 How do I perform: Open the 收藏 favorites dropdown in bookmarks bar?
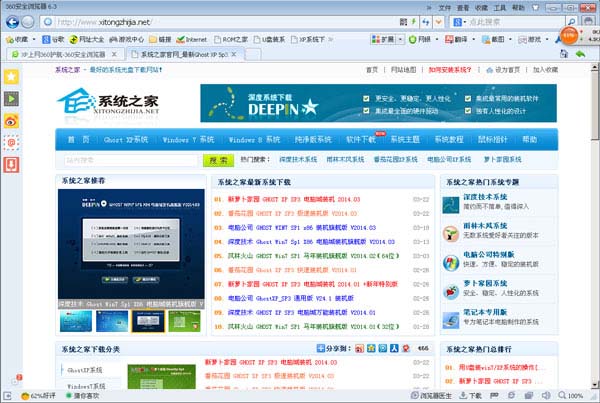pyautogui.click(x=21, y=37)
